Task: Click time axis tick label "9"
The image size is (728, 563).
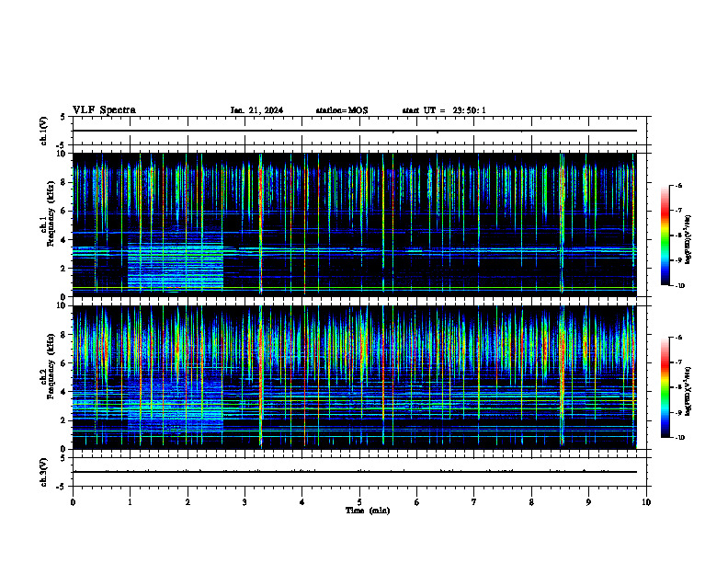Action: click(588, 502)
